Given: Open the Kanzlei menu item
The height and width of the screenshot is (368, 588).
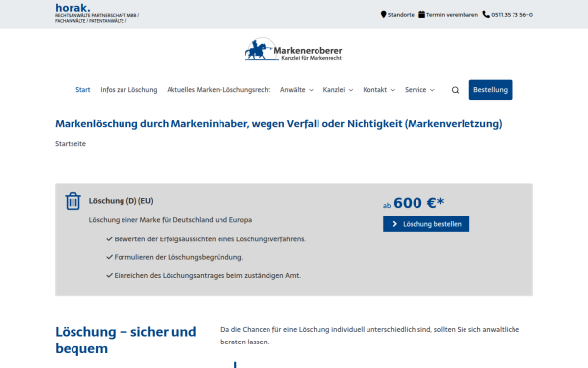Looking at the screenshot, I should [x=334, y=90].
